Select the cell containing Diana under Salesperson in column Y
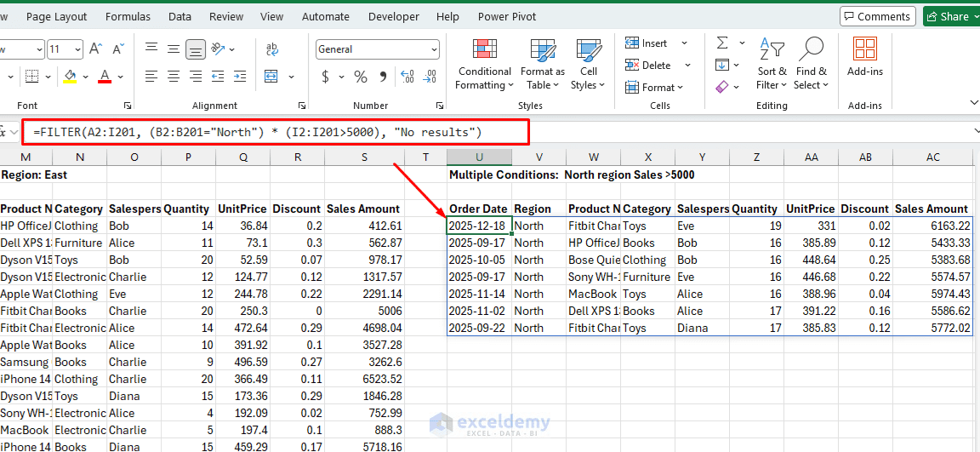 (702, 328)
